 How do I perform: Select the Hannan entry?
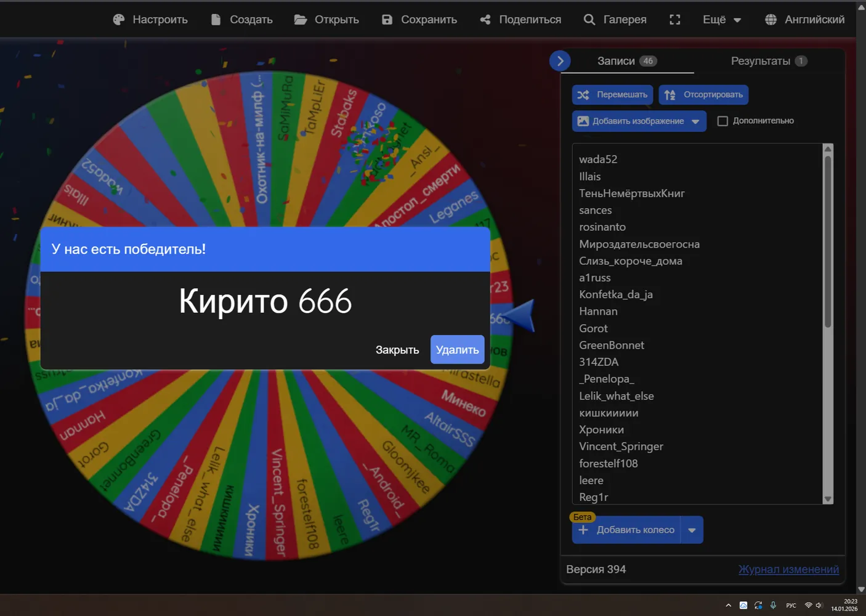coord(598,311)
